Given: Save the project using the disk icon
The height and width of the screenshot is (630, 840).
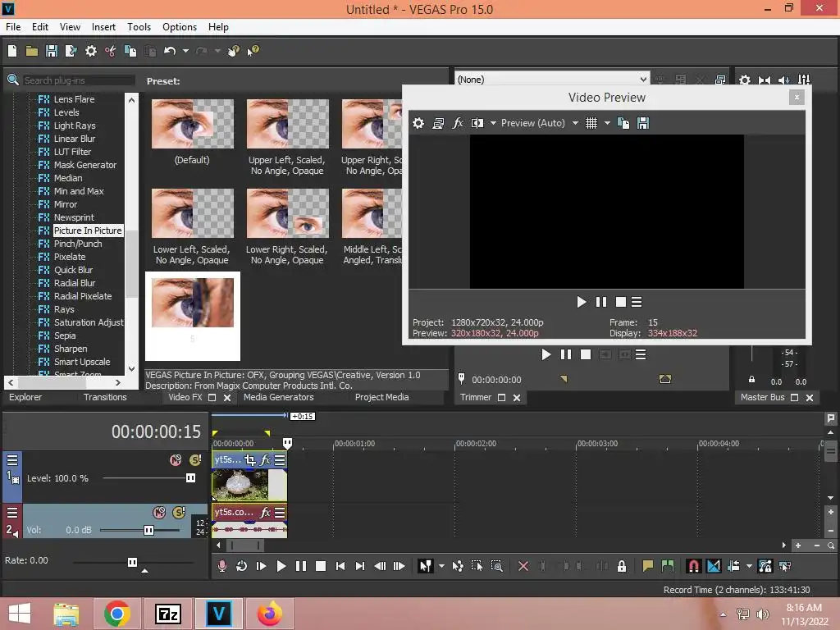Looking at the screenshot, I should (x=52, y=51).
